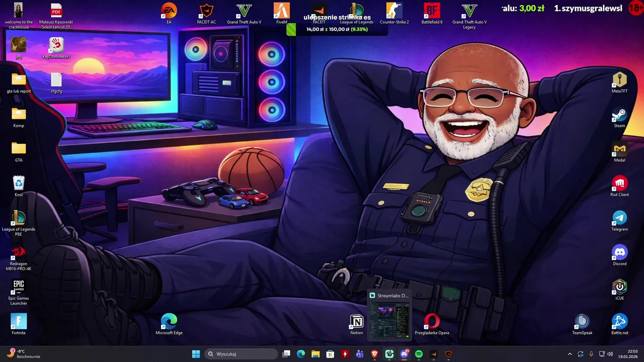
Task: Open the Steam desktop shortcut
Action: pyautogui.click(x=619, y=117)
